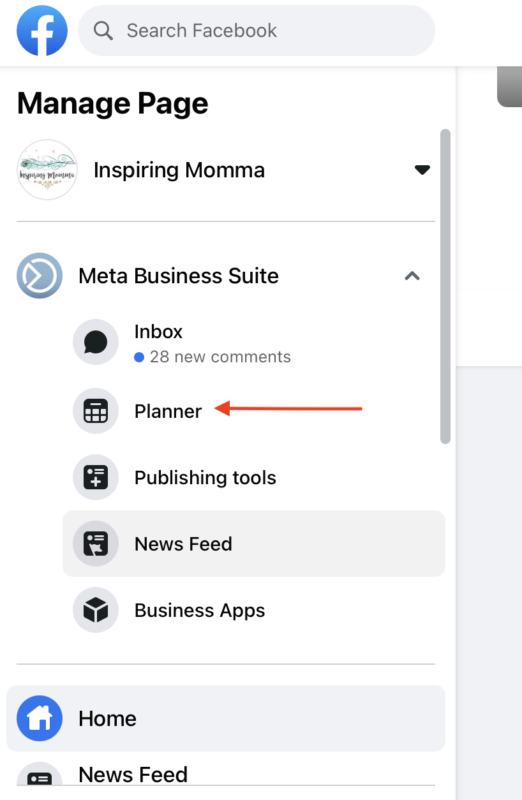Select the Home item label

(x=107, y=719)
